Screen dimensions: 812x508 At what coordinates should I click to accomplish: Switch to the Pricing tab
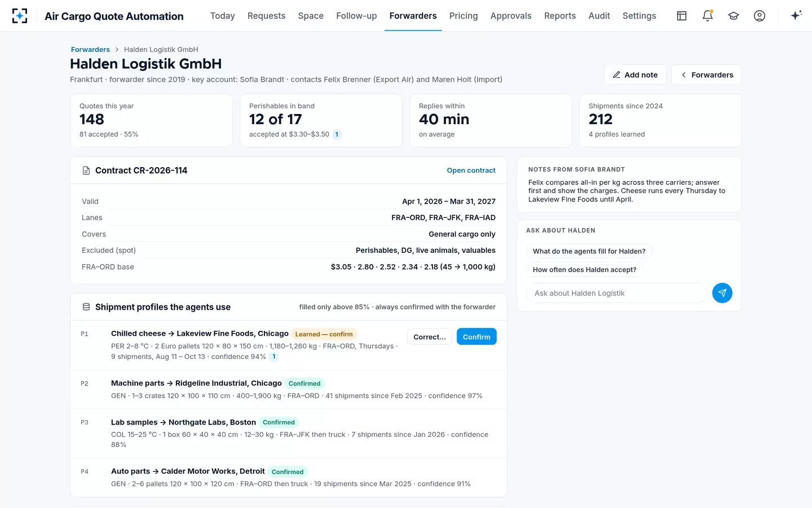[464, 16]
